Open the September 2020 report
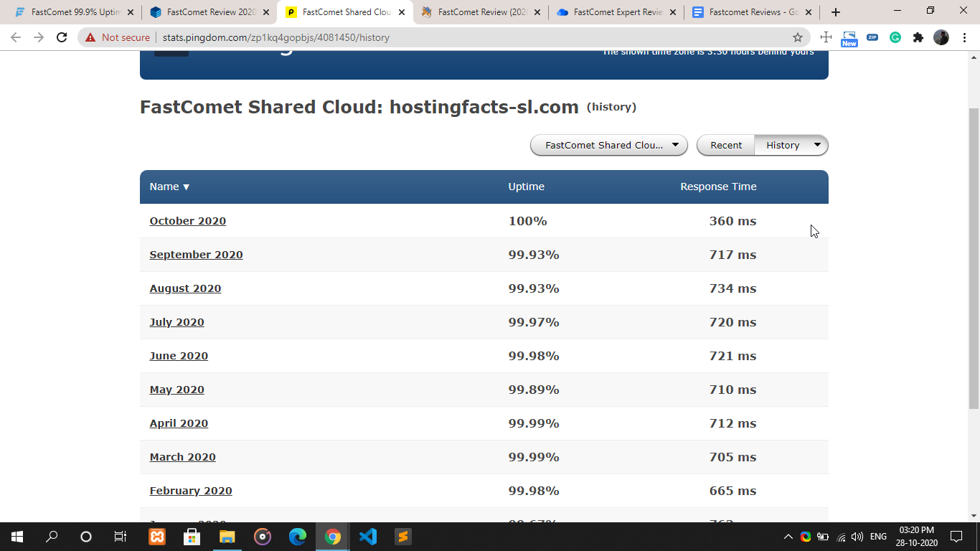980x551 pixels. point(196,255)
